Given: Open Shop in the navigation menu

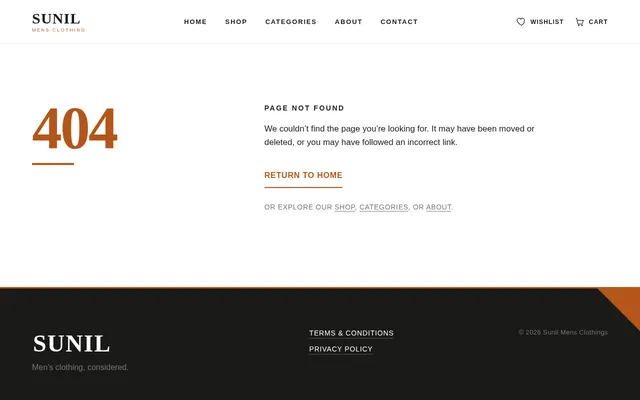Looking at the screenshot, I should (236, 22).
